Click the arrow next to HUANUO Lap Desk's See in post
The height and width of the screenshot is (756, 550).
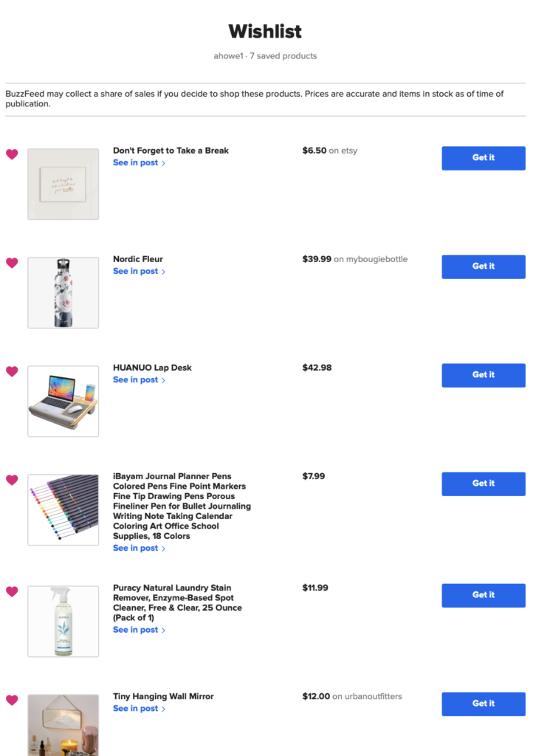[x=163, y=380]
